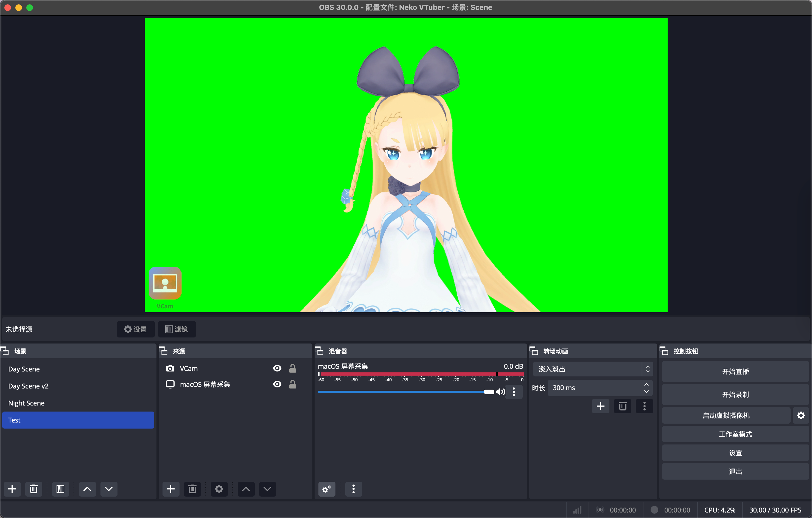Mute macOS 屏幕采集 speaker icon

(500, 392)
